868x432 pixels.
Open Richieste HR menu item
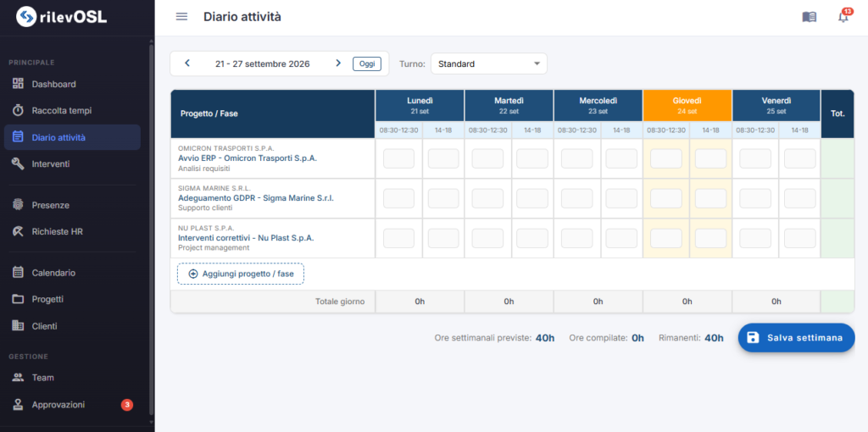tap(72, 231)
